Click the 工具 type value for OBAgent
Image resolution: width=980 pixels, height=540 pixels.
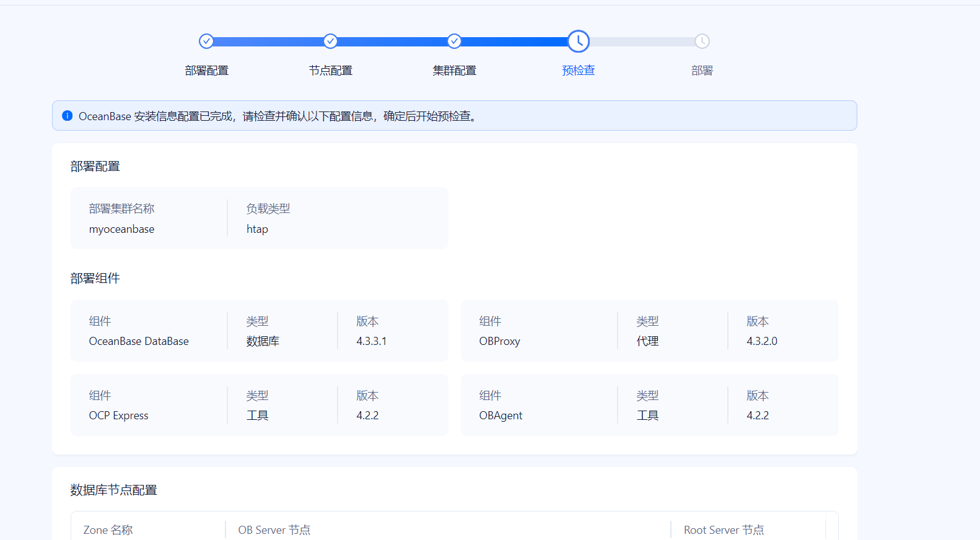(x=647, y=416)
